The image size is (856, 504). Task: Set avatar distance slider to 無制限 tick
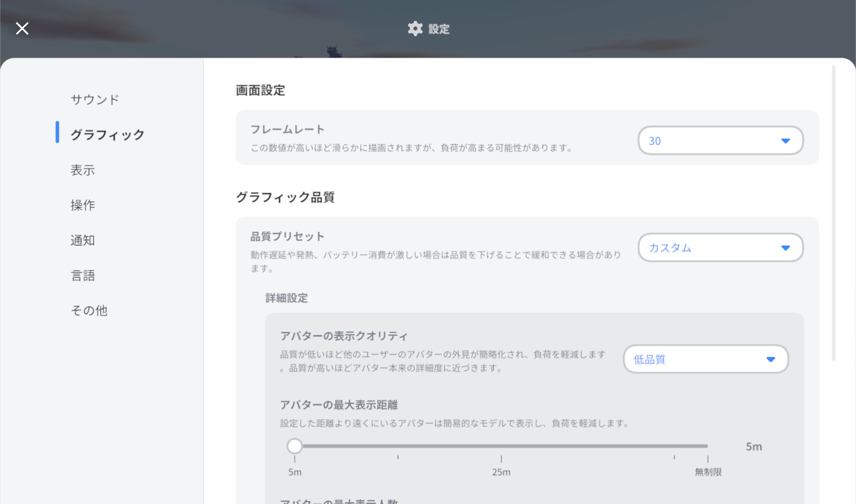click(708, 446)
